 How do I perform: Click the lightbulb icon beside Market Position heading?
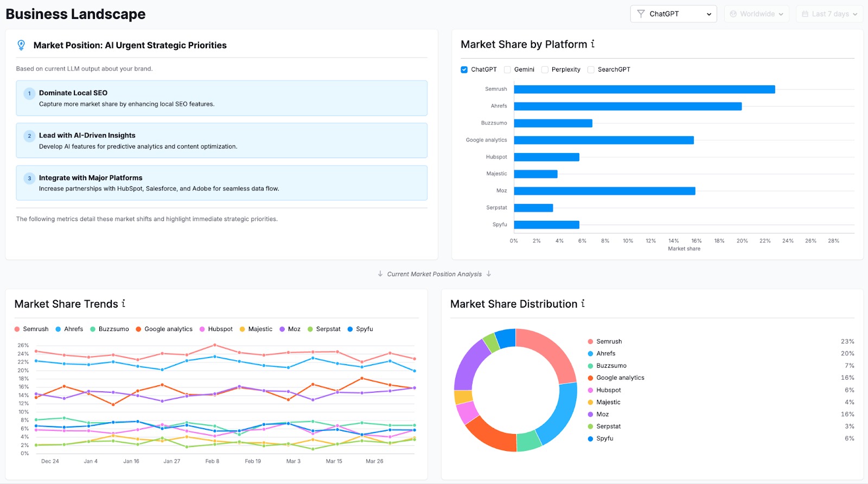click(21, 45)
